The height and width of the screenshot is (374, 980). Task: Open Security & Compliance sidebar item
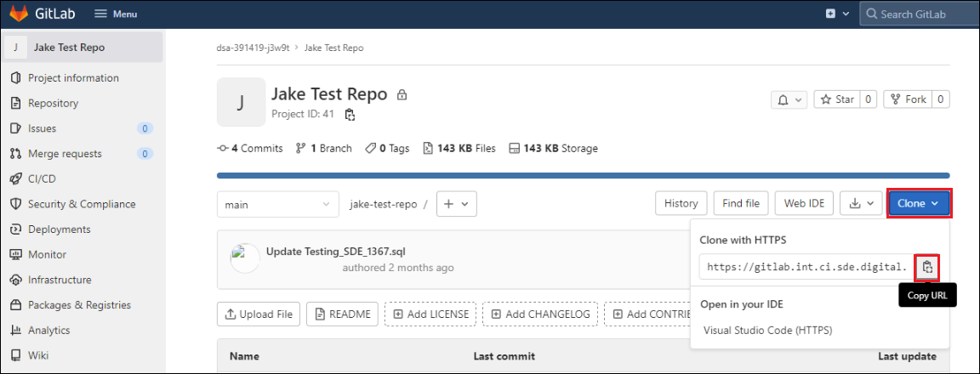[83, 204]
